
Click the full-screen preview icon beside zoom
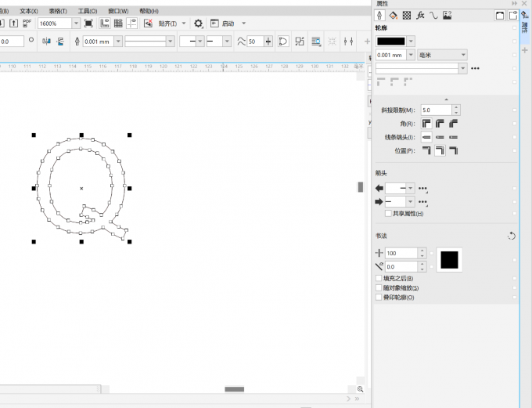point(88,23)
